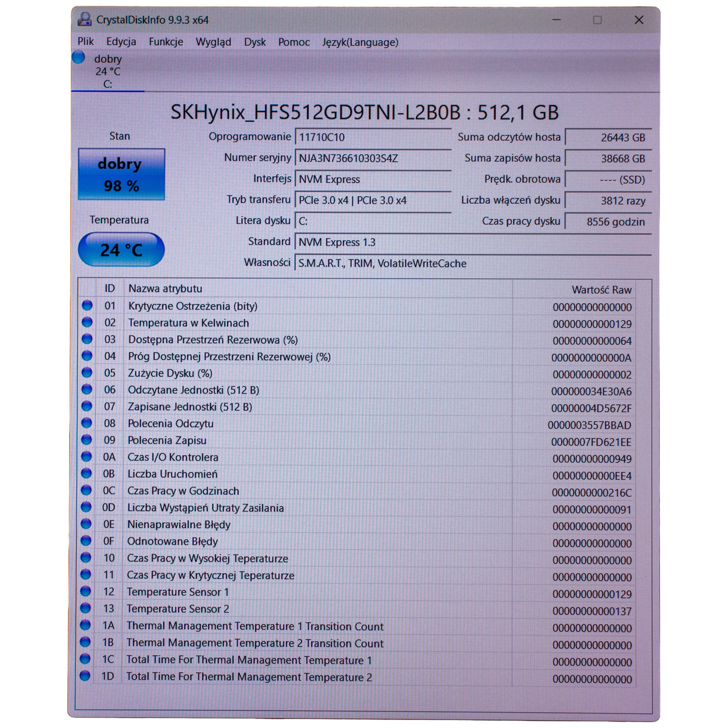Select the Dostępna Przestrzeń Rezerwowa (%) row
Viewport: 728px width, 728px height.
(x=357, y=340)
